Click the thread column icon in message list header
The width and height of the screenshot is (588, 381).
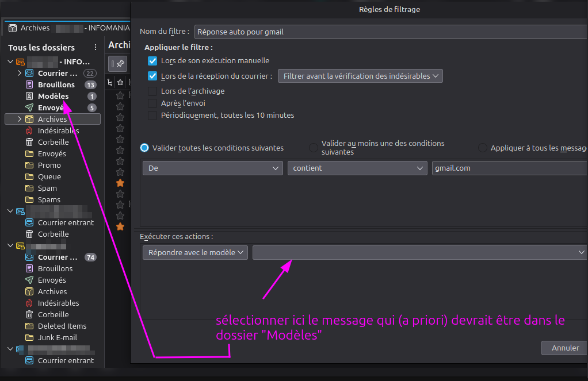click(x=110, y=82)
